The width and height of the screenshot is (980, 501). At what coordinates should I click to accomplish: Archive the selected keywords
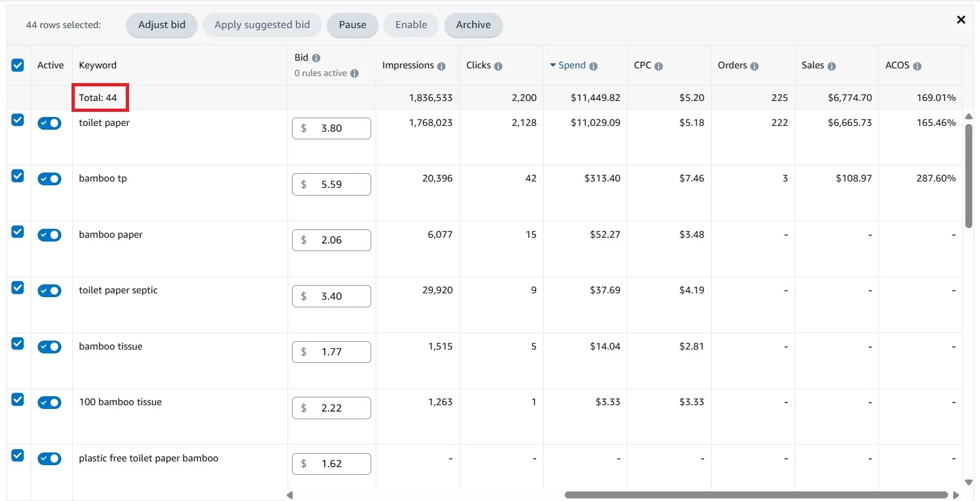[x=473, y=25]
